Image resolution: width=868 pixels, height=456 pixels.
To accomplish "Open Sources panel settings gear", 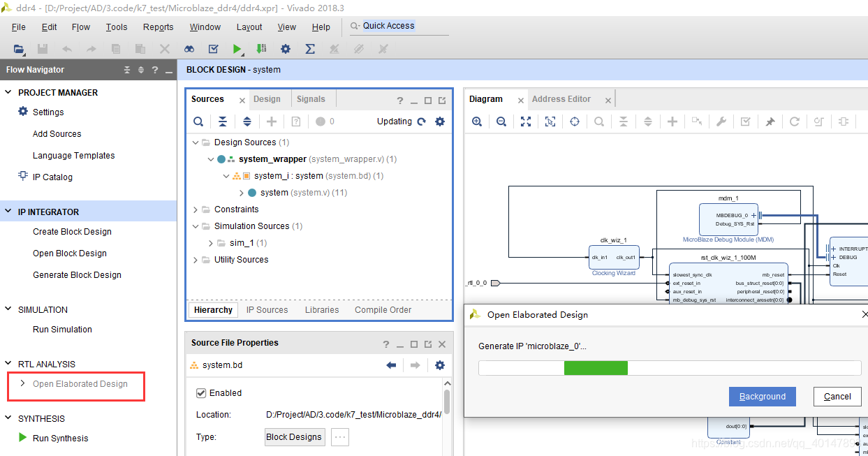I will 439,122.
